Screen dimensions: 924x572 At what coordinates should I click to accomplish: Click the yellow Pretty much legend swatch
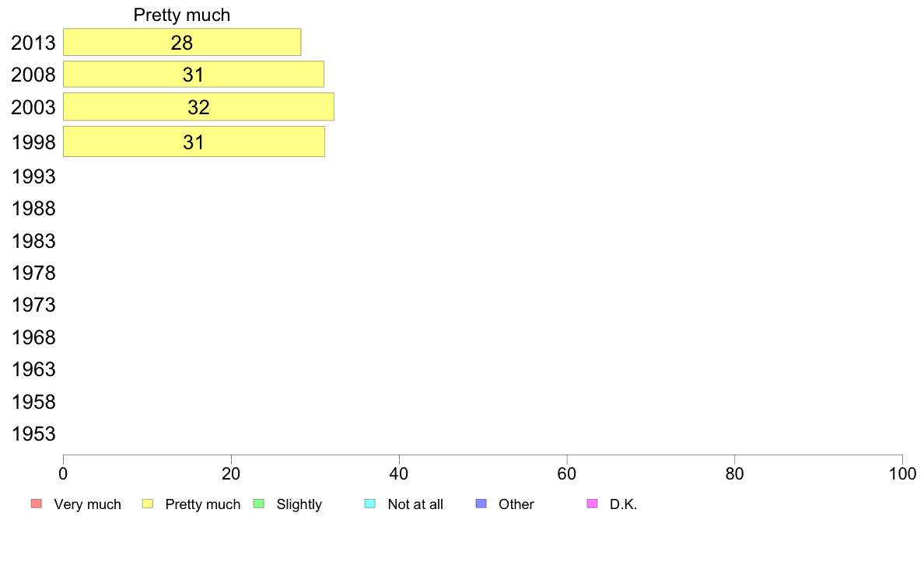148,504
